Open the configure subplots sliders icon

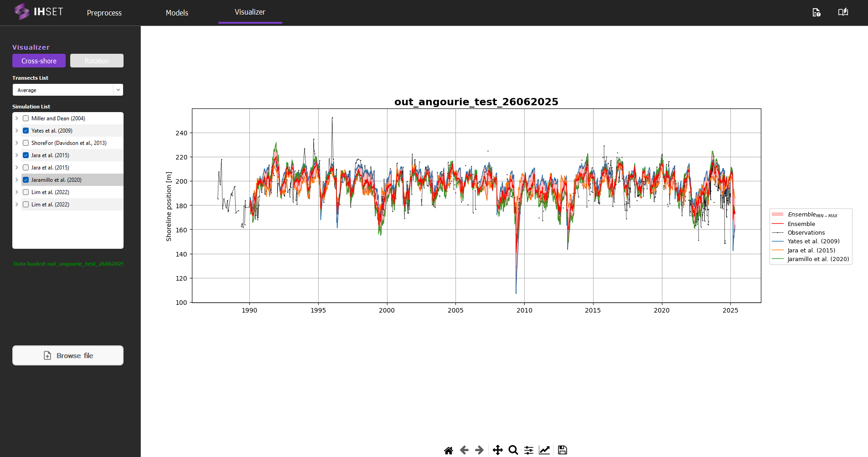point(528,450)
